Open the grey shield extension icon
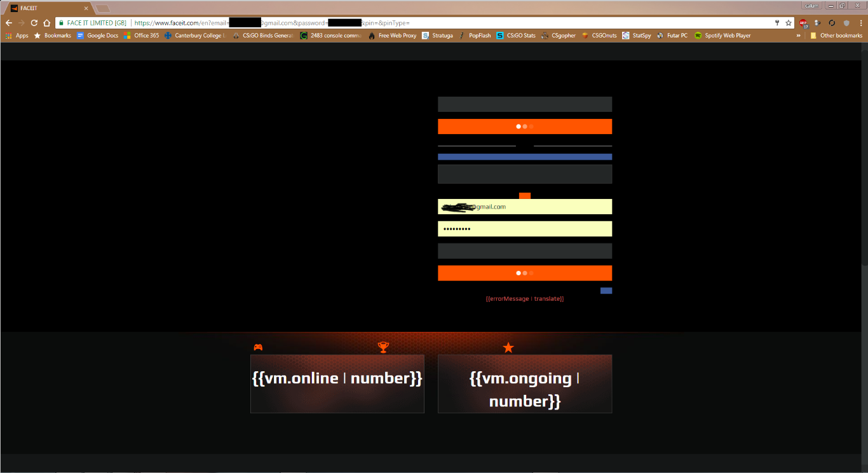Viewport: 868px width, 473px height. [846, 23]
